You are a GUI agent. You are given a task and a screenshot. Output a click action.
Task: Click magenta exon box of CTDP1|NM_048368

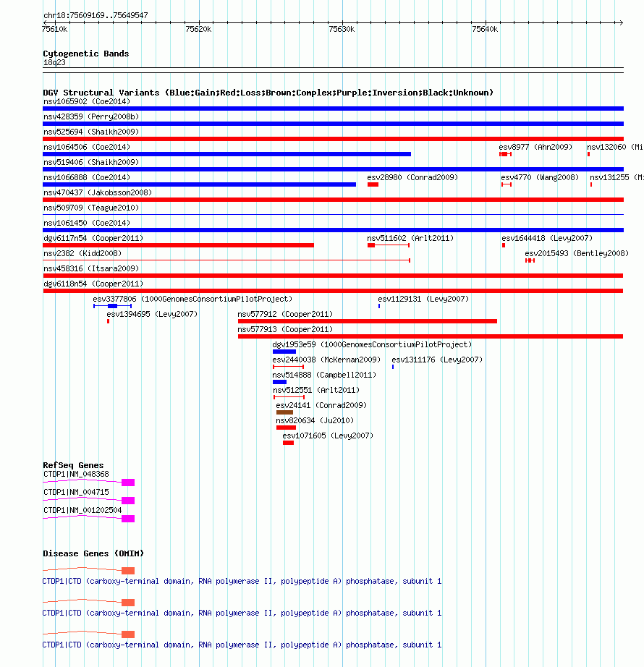click(x=128, y=483)
